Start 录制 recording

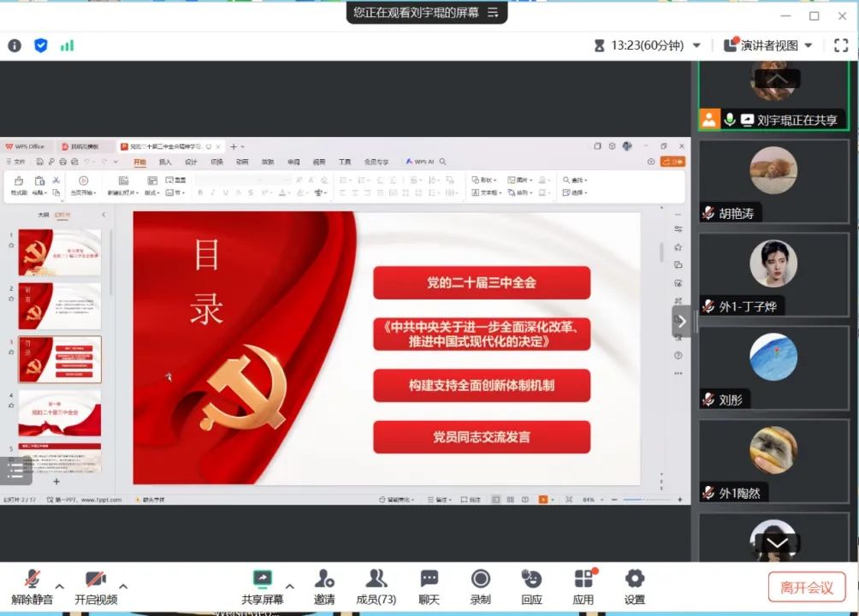tap(480, 580)
